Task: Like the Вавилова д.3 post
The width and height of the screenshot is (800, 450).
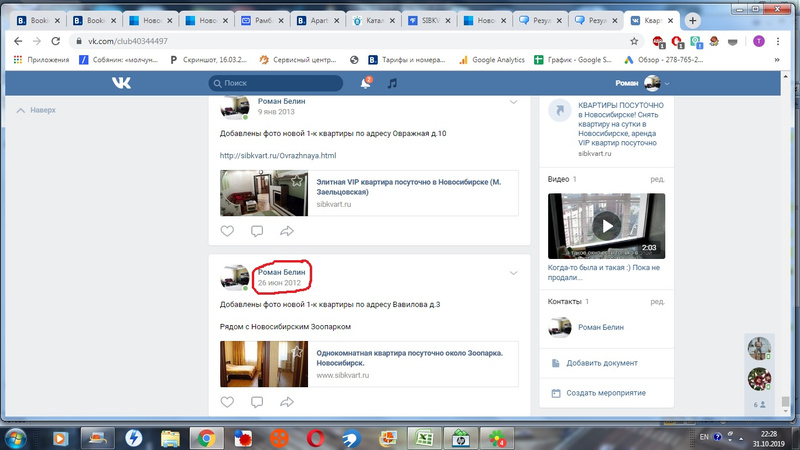Action: 227,402
